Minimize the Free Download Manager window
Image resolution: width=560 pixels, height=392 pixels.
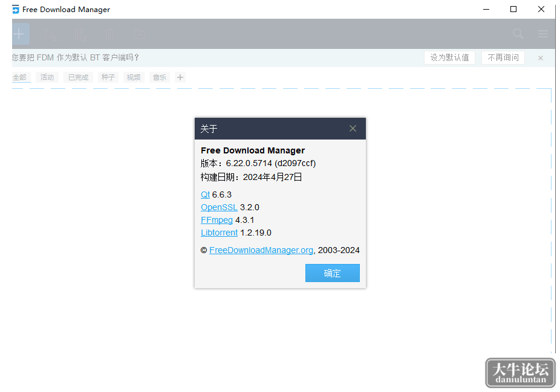point(486,9)
